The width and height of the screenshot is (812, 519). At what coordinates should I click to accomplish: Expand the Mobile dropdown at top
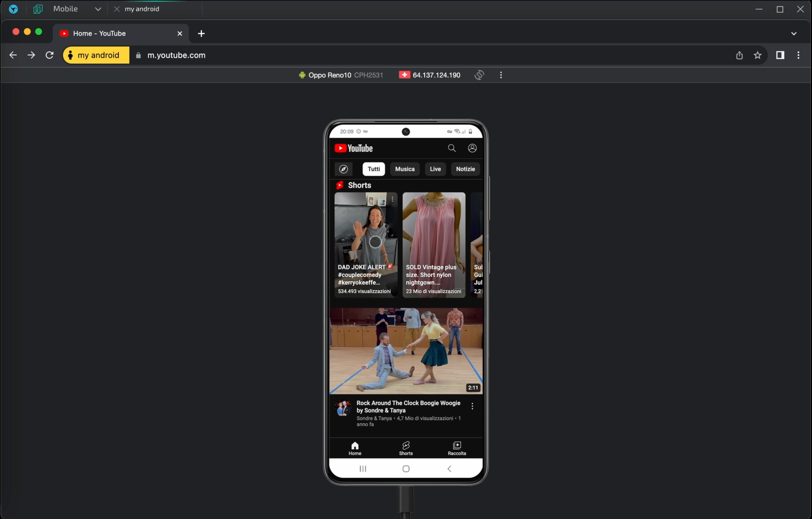(98, 9)
